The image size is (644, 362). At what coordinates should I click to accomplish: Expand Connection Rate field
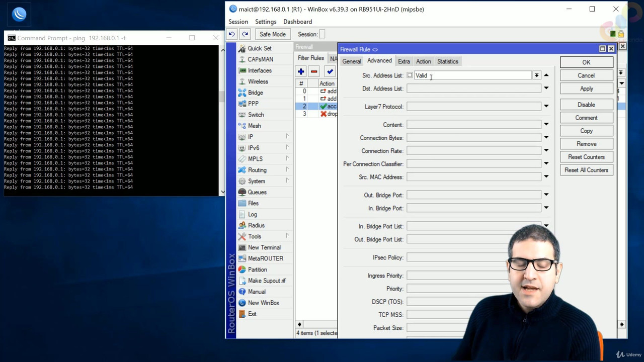pos(546,151)
